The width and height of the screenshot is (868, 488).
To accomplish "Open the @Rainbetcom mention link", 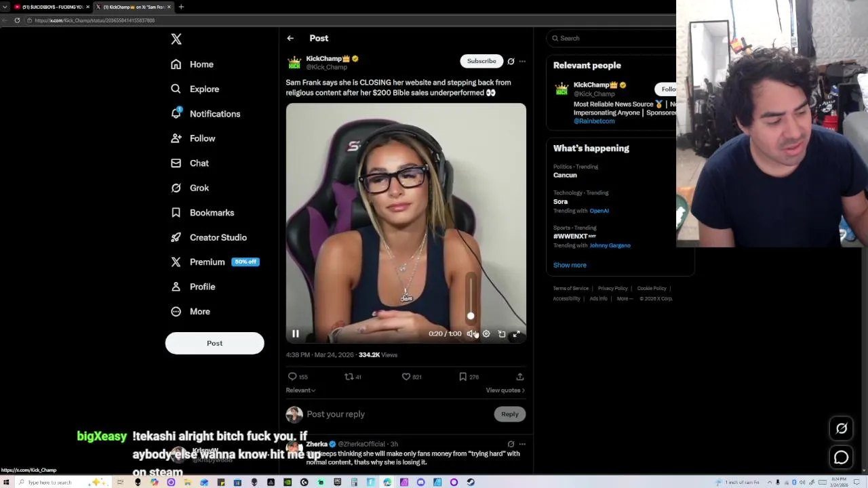I will click(594, 121).
